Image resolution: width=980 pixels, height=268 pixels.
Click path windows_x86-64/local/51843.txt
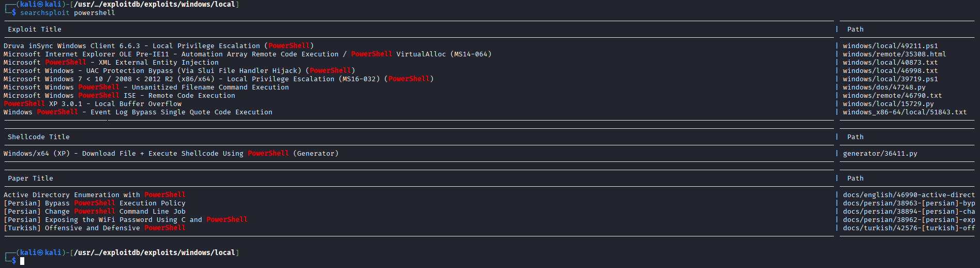[x=905, y=112]
